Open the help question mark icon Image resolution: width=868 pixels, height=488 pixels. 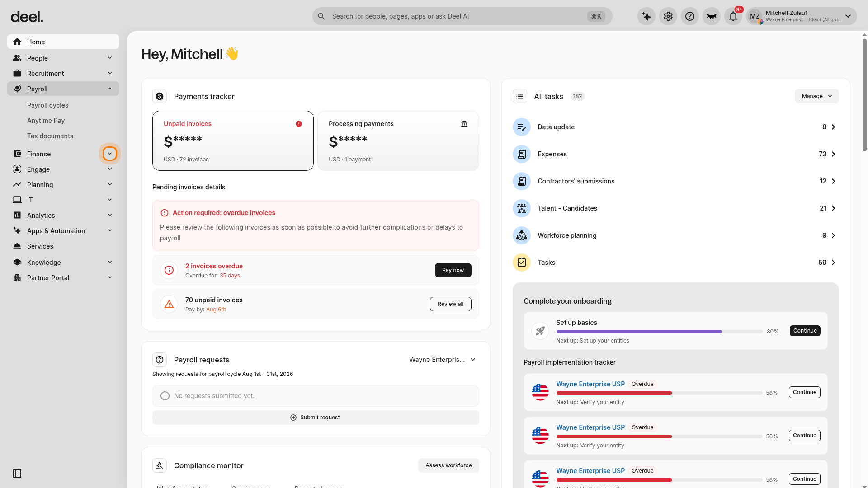690,17
